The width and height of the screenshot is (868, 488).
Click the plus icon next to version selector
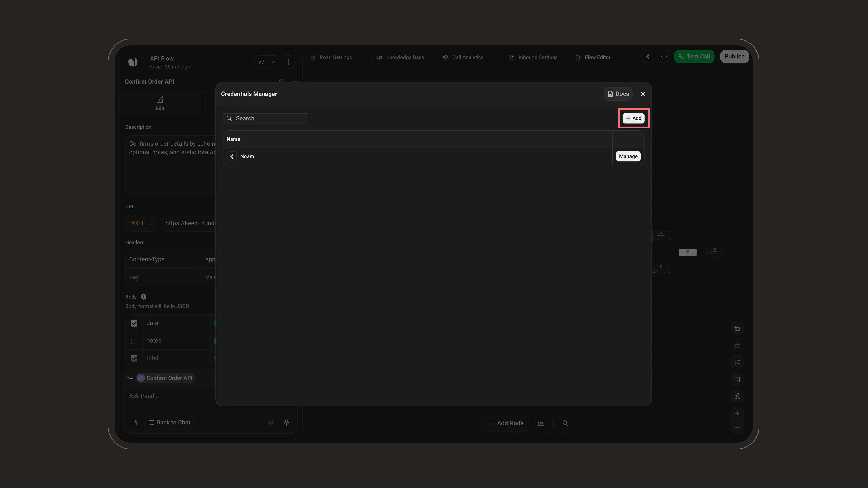288,62
